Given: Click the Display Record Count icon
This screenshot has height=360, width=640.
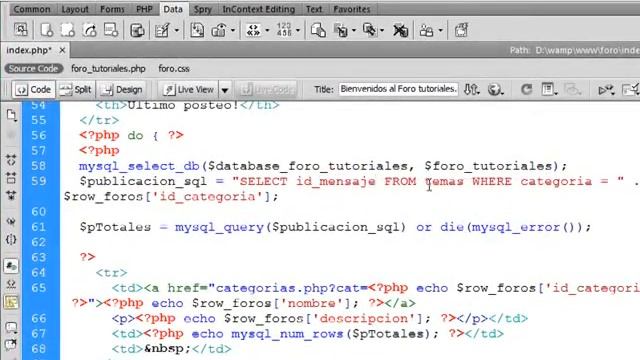Looking at the screenshot, I should [284, 30].
